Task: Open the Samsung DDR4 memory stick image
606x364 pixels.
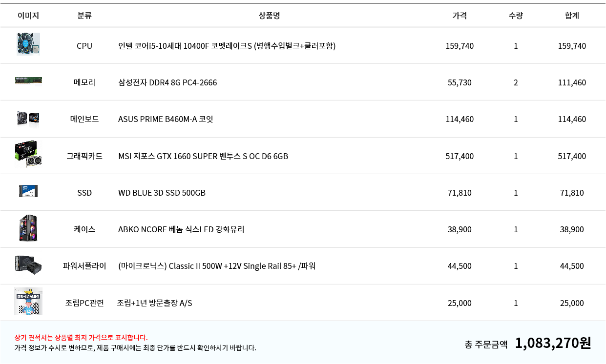Action: pos(28,81)
